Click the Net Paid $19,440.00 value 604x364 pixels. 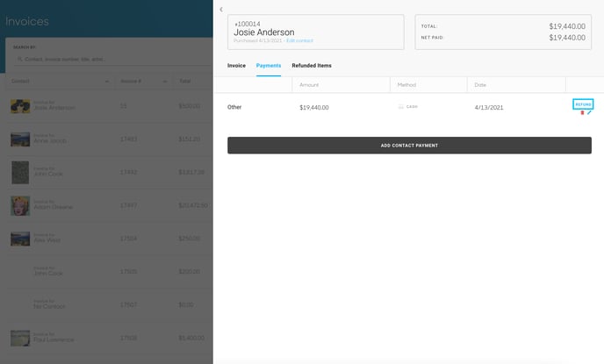point(567,38)
